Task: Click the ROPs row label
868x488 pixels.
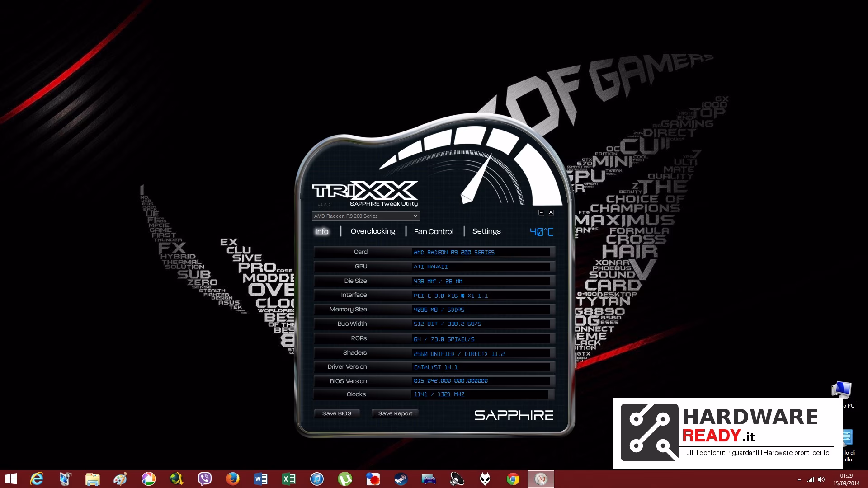Action: tap(359, 338)
